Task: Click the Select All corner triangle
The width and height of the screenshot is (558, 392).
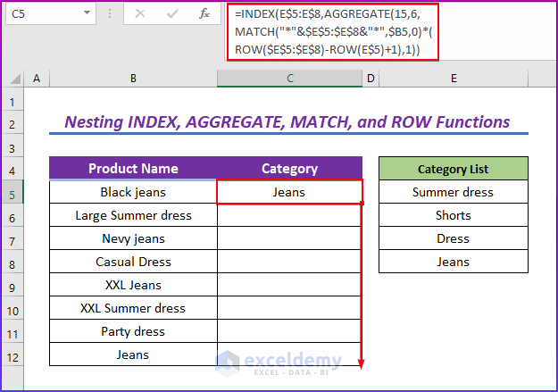Action: tap(13, 79)
